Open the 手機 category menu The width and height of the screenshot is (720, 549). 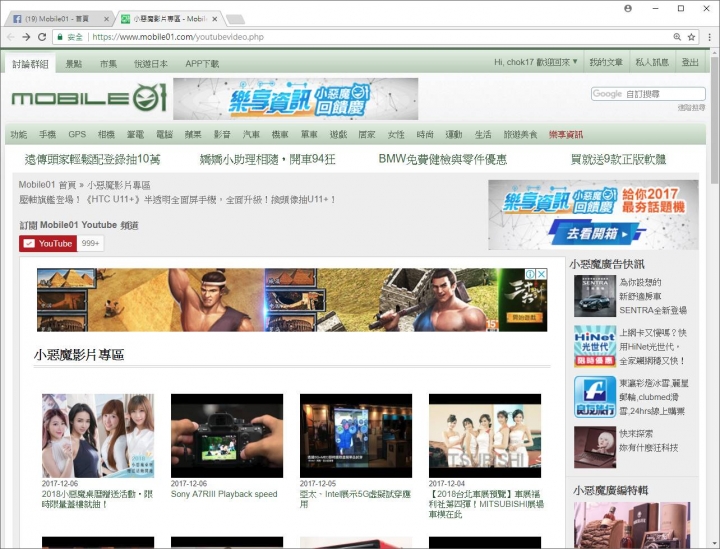point(47,134)
